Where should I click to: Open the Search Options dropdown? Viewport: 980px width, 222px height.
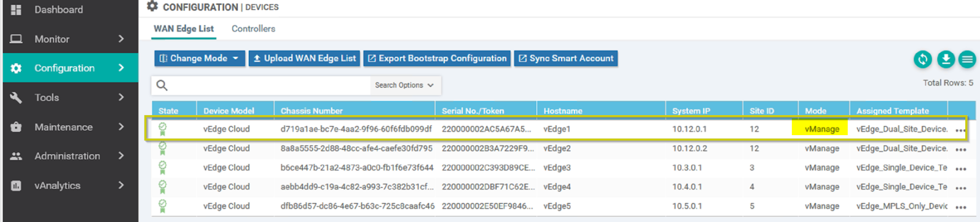coord(404,85)
